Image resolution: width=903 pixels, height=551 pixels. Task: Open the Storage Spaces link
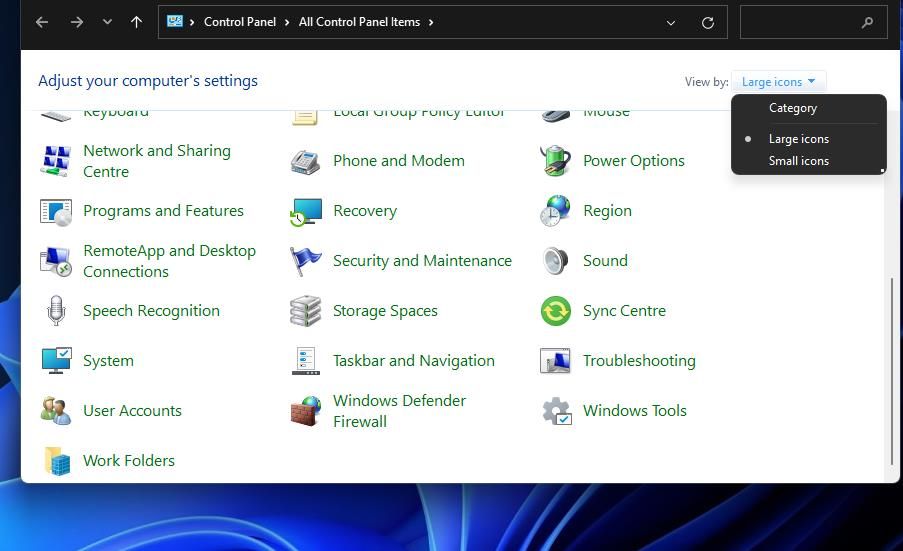[x=385, y=311]
